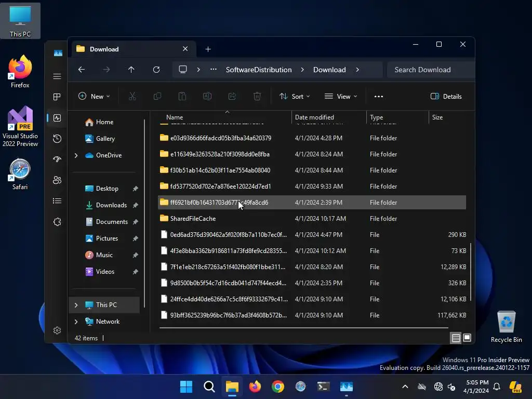Image resolution: width=532 pixels, height=399 pixels.
Task: Click the puzzle piece icon in the left panel
Action: pos(57,222)
